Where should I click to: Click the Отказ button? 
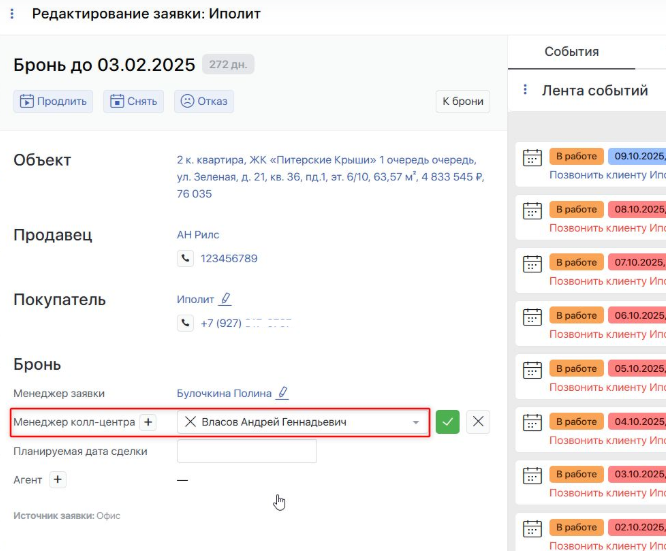tap(203, 101)
